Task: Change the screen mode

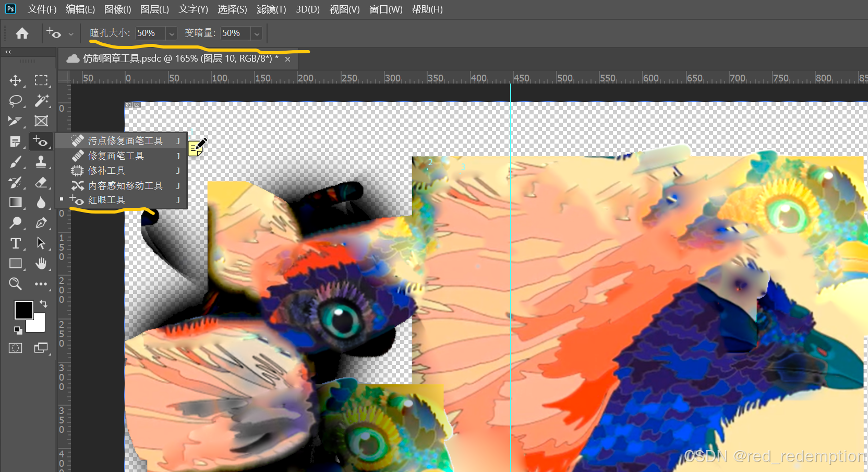Action: tap(41, 348)
